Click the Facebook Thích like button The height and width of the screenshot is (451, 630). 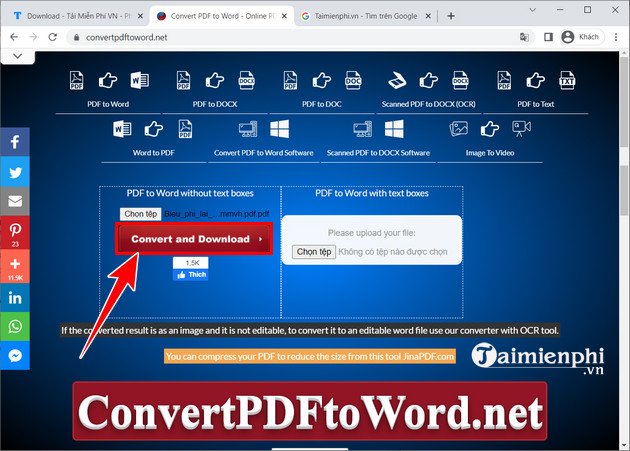pyautogui.click(x=191, y=275)
